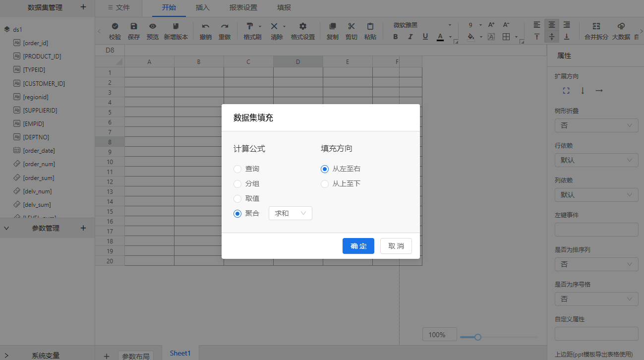Confirm the dialog with 确定
The width and height of the screenshot is (644, 360).
[358, 246]
